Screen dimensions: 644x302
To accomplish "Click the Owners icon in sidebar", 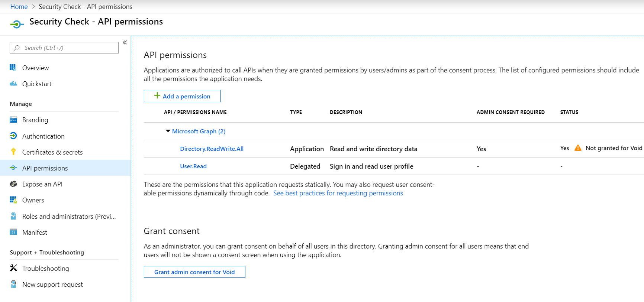I will (13, 200).
